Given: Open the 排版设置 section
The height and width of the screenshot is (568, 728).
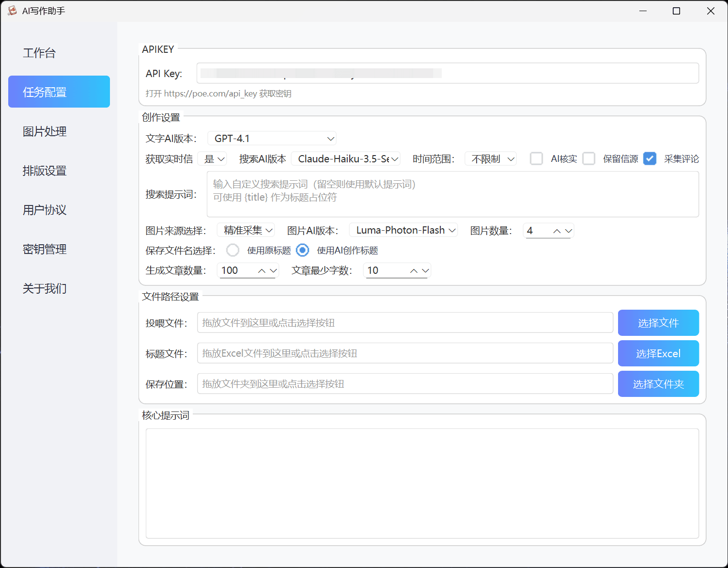Looking at the screenshot, I should click(x=44, y=171).
